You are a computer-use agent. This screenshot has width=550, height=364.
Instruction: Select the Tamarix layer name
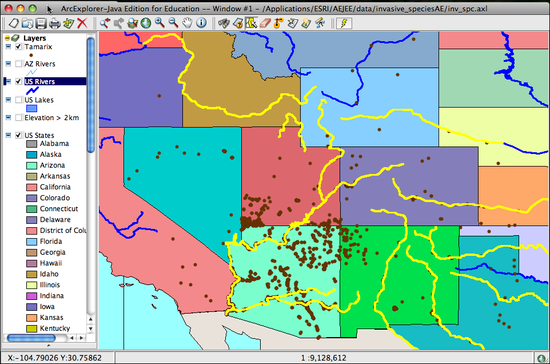[x=38, y=47]
